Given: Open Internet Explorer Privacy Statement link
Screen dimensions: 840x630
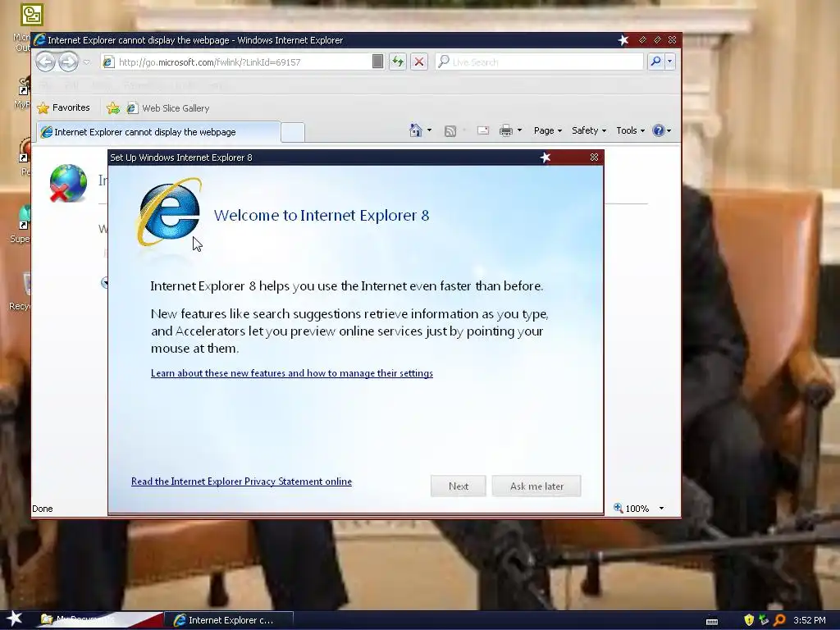Looking at the screenshot, I should 242,481.
